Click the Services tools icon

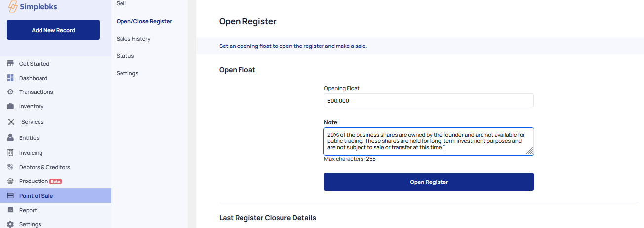coord(11,122)
